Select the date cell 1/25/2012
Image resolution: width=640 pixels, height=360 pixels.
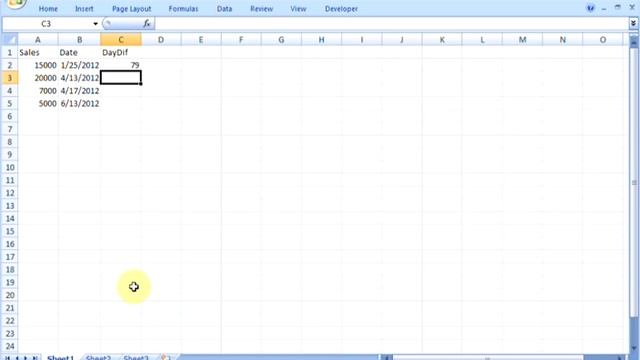click(x=79, y=65)
